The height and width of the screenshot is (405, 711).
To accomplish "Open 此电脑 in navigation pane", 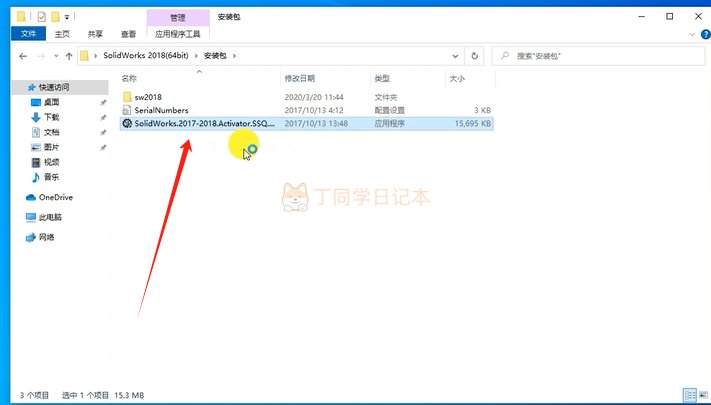I will tap(50, 217).
